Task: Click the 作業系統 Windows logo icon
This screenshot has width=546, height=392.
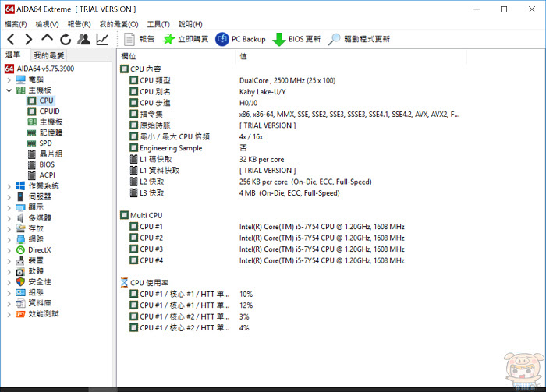Action: pyautogui.click(x=20, y=186)
